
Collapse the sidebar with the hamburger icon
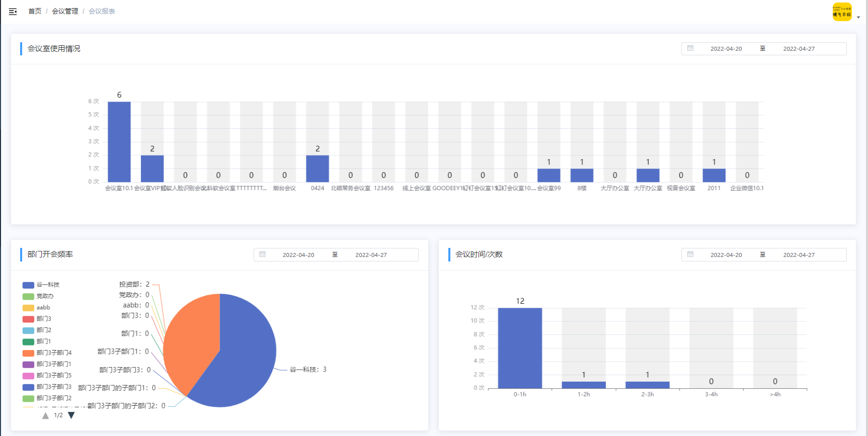[13, 12]
